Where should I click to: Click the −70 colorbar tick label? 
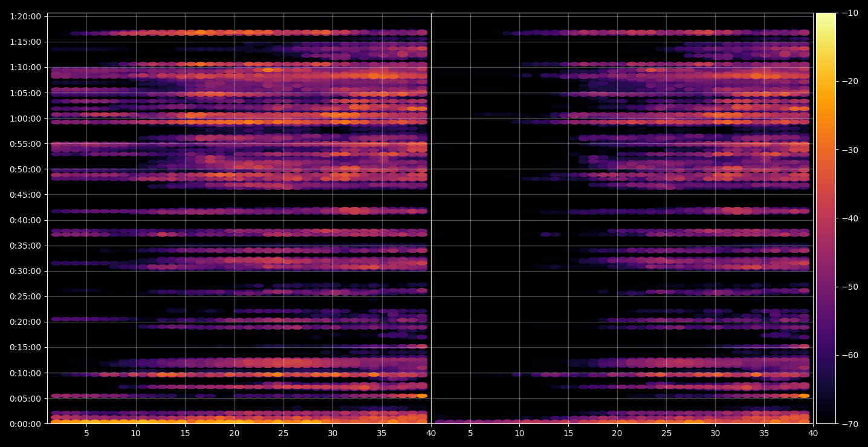tap(849, 424)
